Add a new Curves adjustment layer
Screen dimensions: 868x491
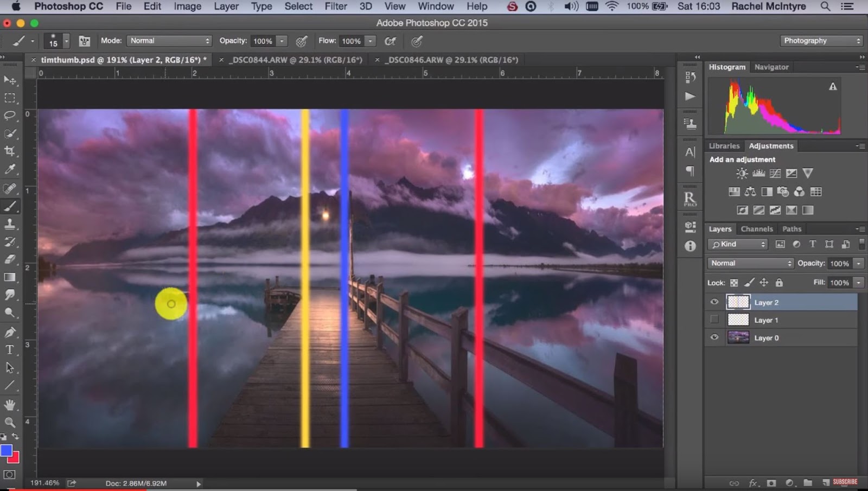tap(774, 173)
